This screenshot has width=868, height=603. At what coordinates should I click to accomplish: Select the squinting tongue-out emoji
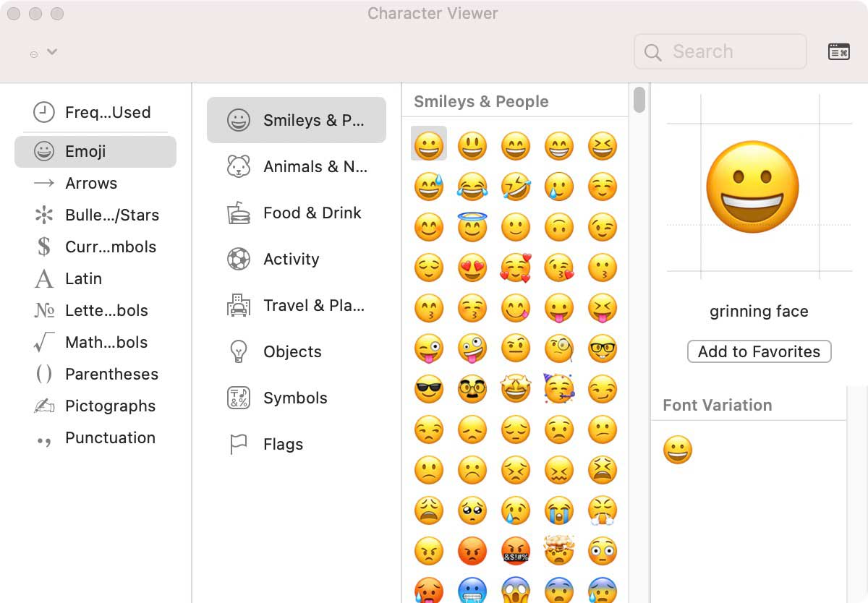603,309
